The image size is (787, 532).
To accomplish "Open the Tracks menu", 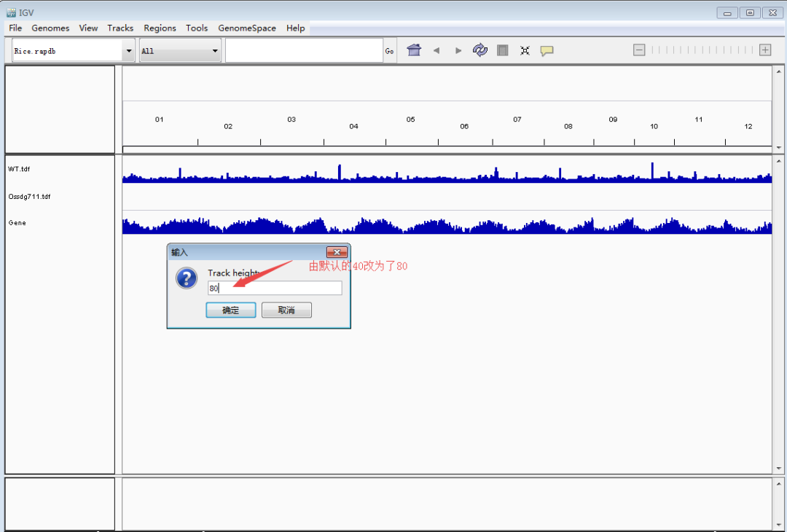I will click(x=120, y=28).
